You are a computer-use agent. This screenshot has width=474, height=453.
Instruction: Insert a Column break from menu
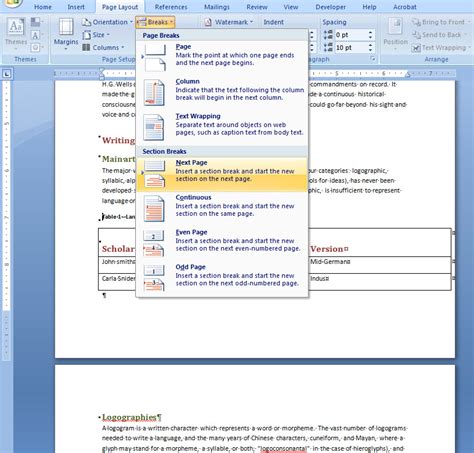(x=222, y=93)
